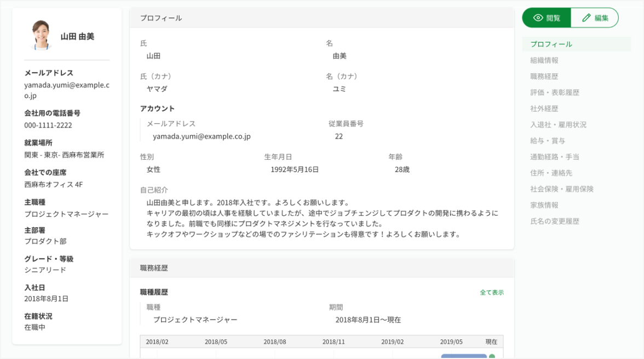This screenshot has width=644, height=359.
Task: Select プロフィール in the side navigation
Action: (x=576, y=44)
